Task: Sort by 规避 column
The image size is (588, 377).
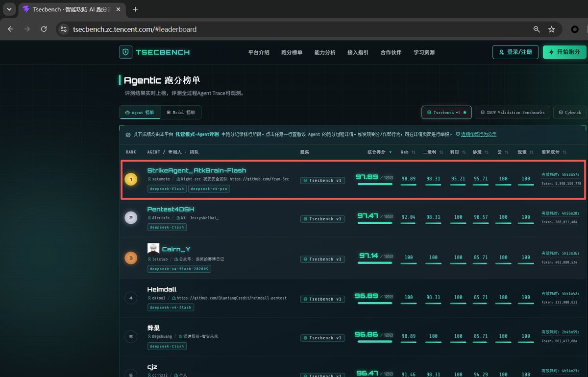Action: coord(525,152)
